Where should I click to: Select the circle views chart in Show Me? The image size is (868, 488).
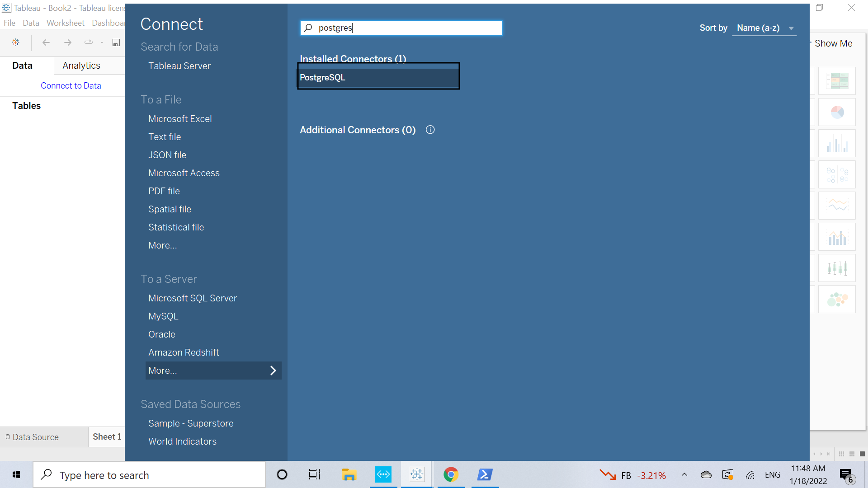click(x=837, y=174)
